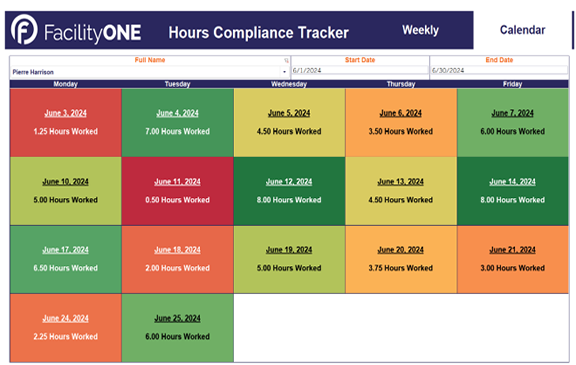Click the '2.00 Hours Worked' text
The width and height of the screenshot is (576, 365).
click(177, 268)
